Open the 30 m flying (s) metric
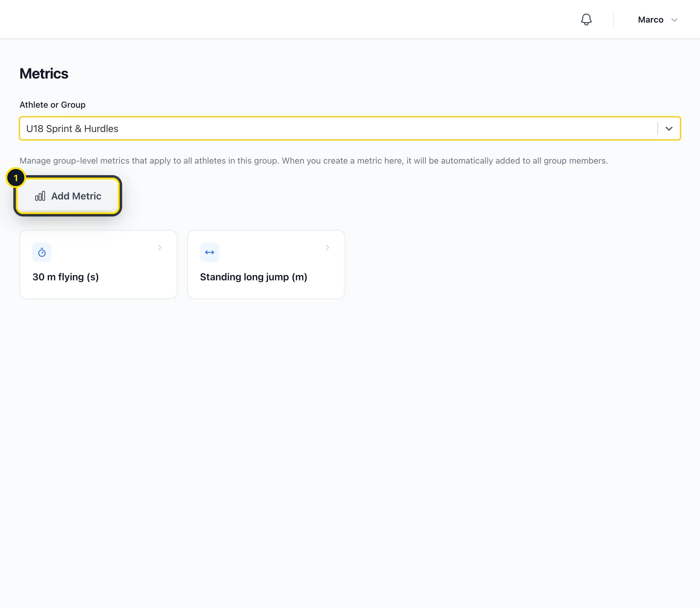 pos(98,265)
